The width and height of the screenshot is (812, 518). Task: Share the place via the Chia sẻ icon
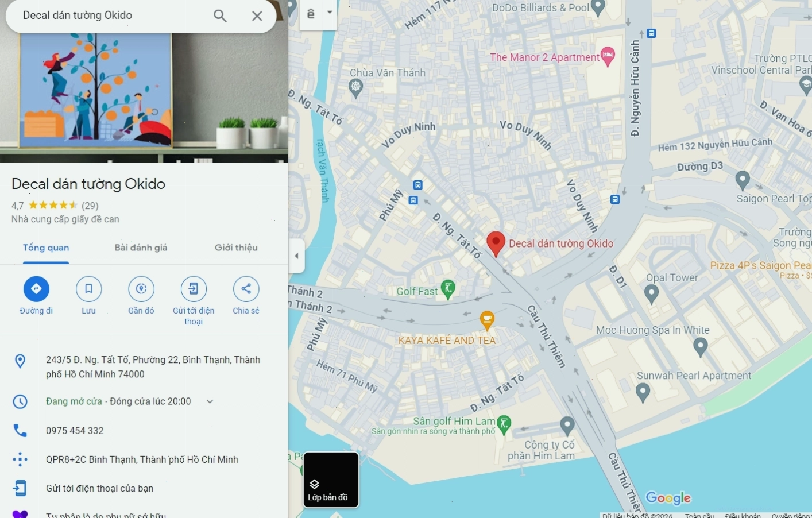coord(246,289)
